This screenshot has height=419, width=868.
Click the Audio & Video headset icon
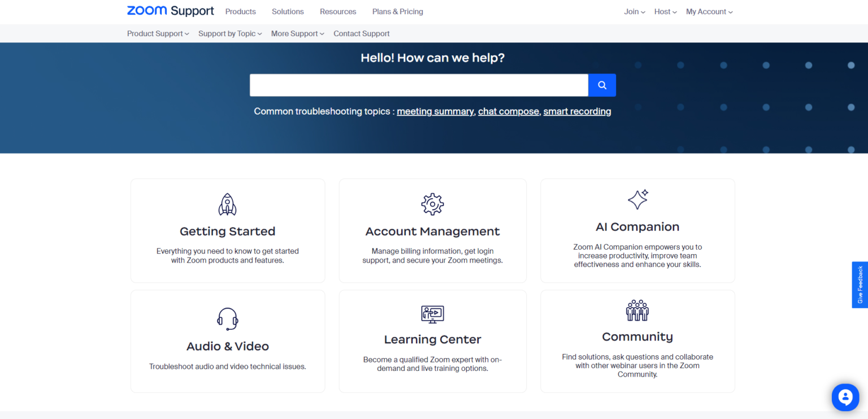point(227,318)
